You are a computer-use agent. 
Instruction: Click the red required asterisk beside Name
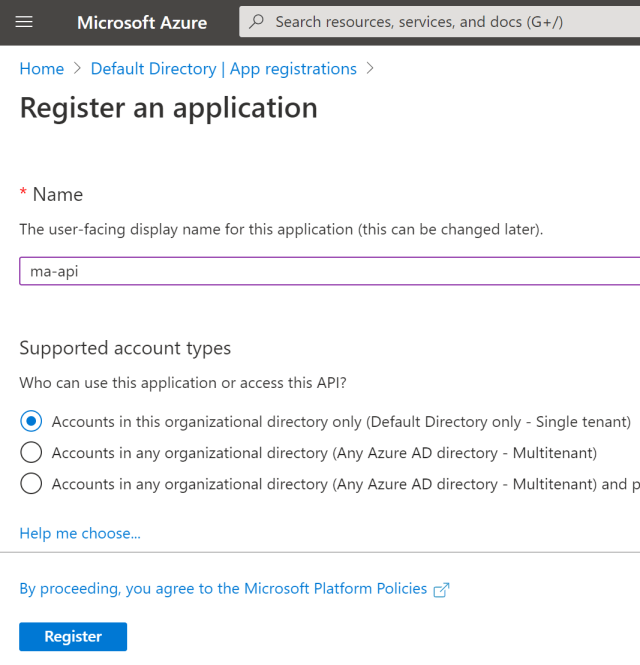pyautogui.click(x=23, y=193)
